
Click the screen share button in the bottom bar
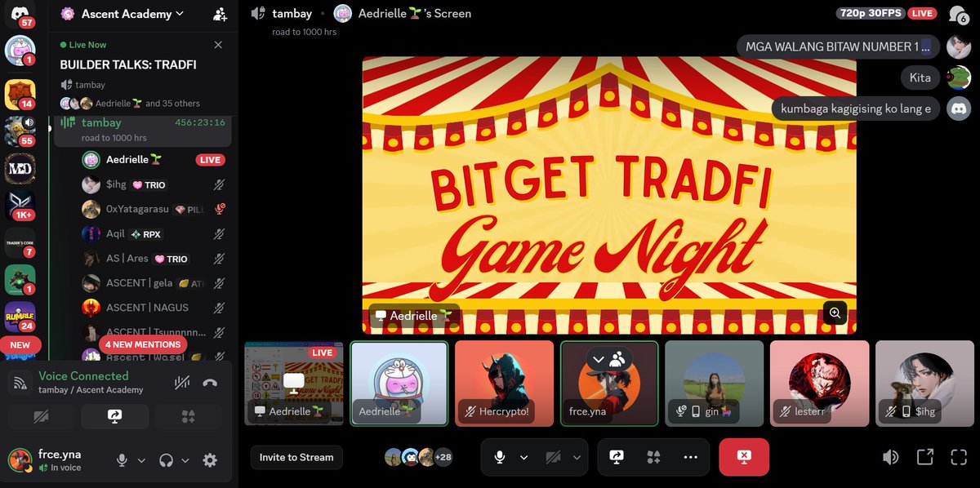(617, 457)
